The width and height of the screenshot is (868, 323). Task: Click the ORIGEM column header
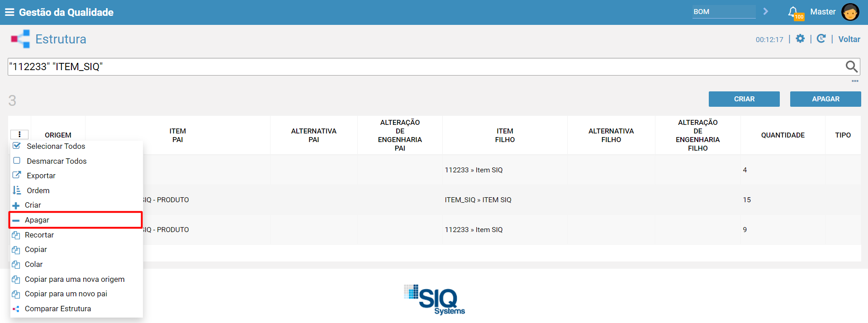58,135
